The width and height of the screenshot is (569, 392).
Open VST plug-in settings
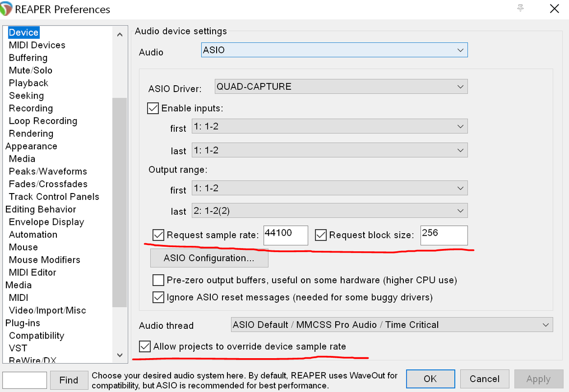point(18,348)
